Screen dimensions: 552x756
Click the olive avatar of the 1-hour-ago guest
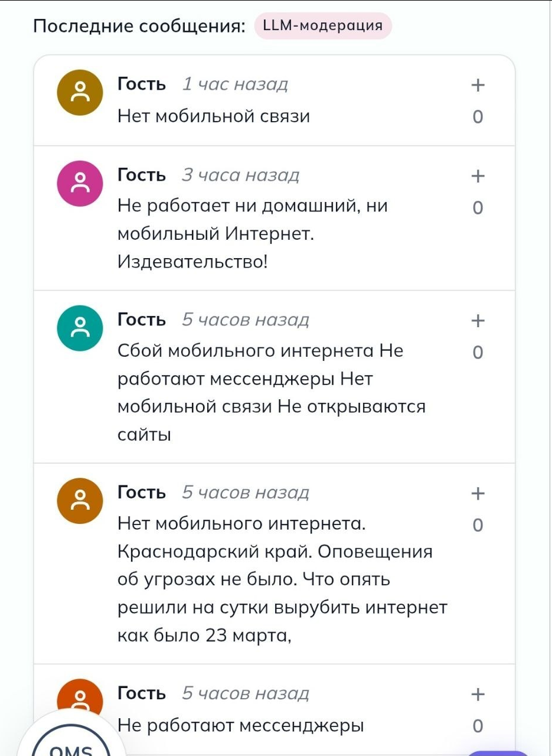(x=80, y=93)
